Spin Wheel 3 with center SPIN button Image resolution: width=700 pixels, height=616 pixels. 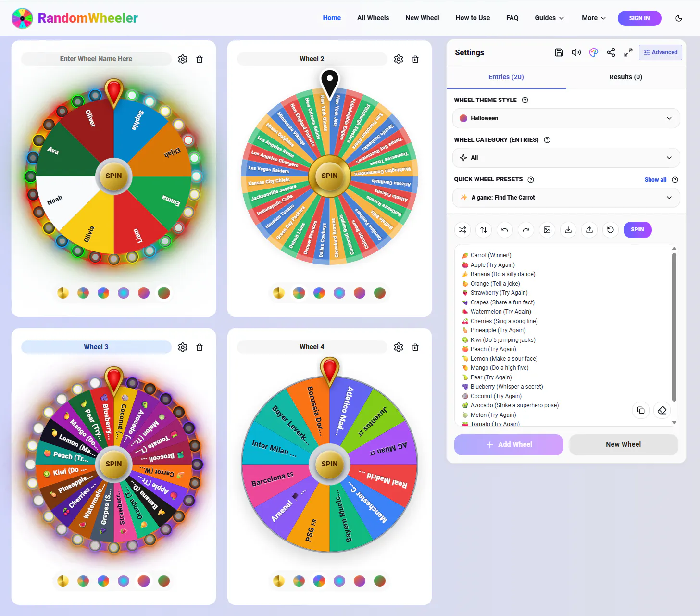coord(113,464)
